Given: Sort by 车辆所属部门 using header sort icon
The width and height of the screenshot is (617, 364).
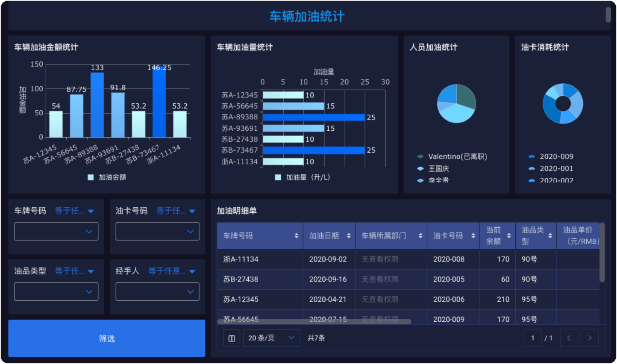Looking at the screenshot, I should point(420,236).
